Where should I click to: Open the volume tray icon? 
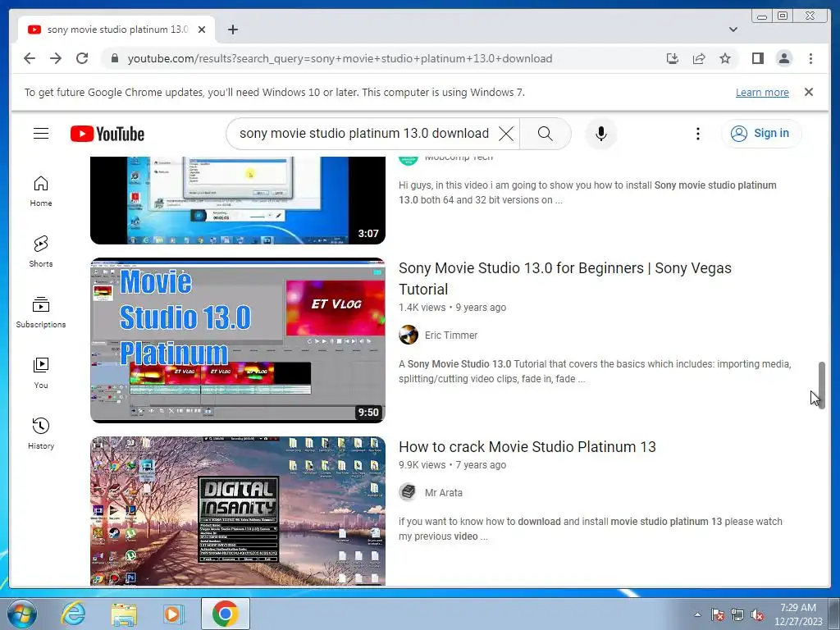[x=757, y=614]
